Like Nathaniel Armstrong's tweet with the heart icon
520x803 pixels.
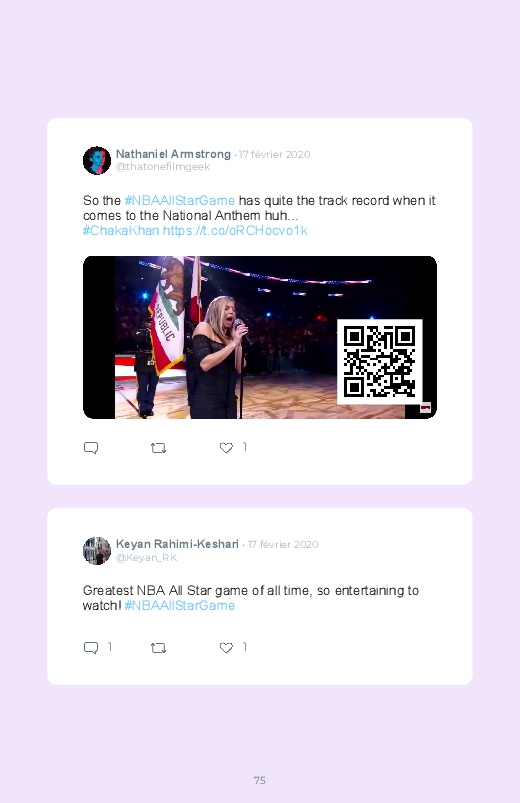click(x=226, y=448)
